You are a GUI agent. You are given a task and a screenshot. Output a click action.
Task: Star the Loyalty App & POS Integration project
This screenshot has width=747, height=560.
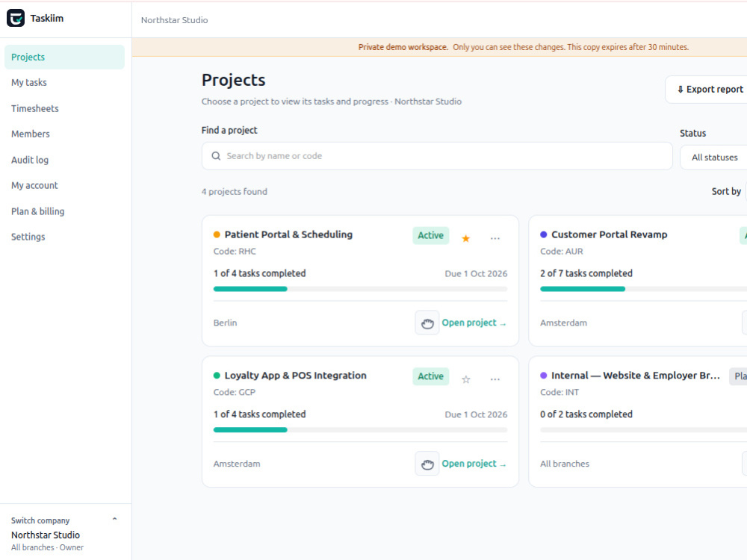tap(466, 379)
